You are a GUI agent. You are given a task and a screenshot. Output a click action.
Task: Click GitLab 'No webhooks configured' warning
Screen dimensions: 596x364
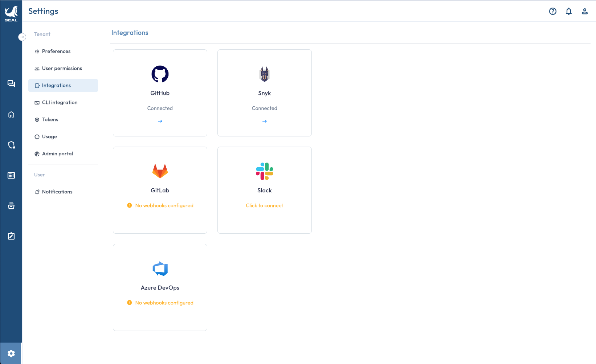tap(164, 205)
